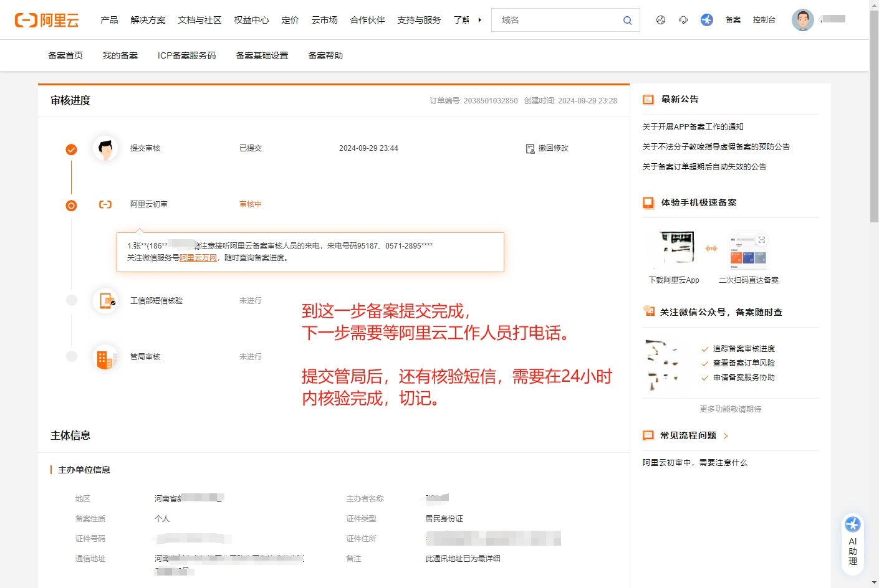This screenshot has width=879, height=588.
Task: Click the 最新公告 announcement panel icon
Action: (x=648, y=98)
